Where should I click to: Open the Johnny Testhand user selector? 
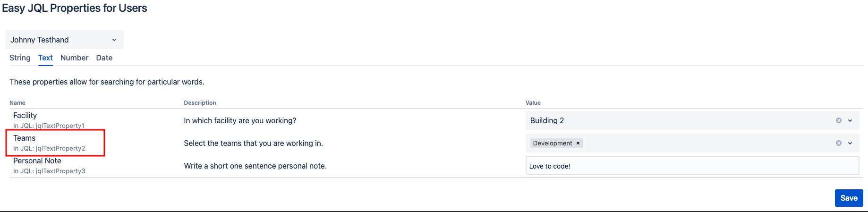[x=64, y=40]
